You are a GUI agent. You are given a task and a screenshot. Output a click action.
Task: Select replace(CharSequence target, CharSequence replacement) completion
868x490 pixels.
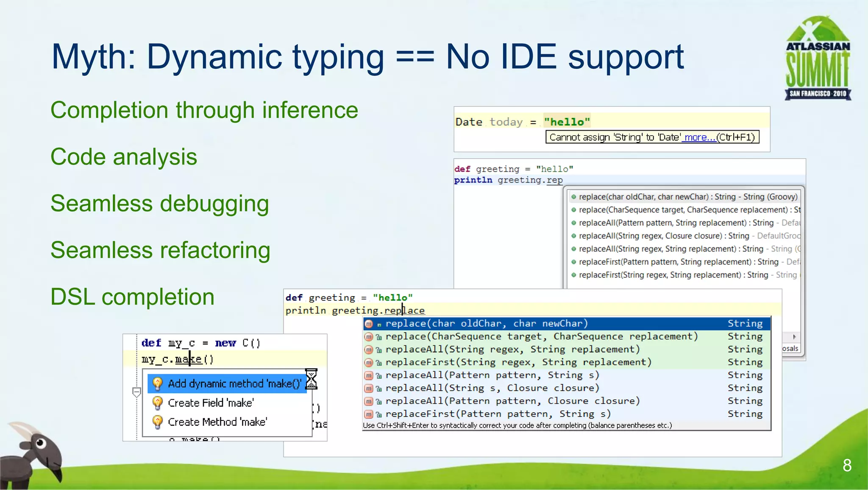click(541, 336)
